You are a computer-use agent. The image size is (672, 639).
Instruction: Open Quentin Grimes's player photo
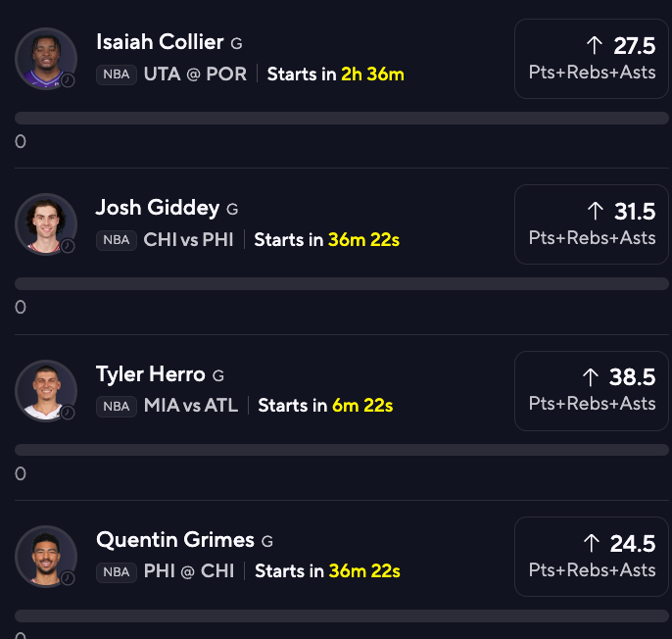coord(46,557)
